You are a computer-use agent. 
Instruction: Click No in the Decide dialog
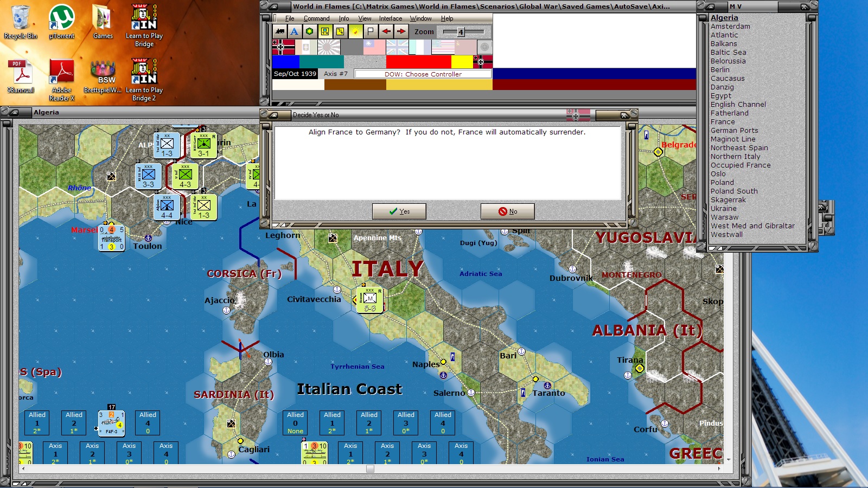click(508, 211)
